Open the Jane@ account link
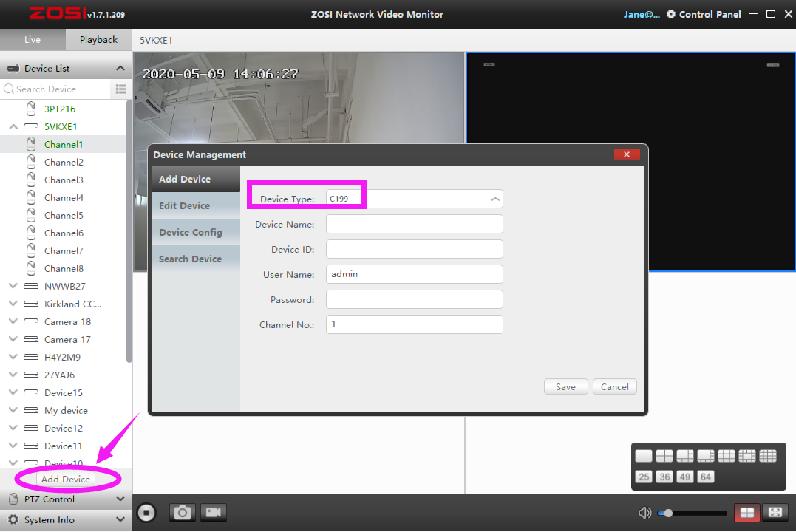796x532 pixels. click(x=642, y=14)
